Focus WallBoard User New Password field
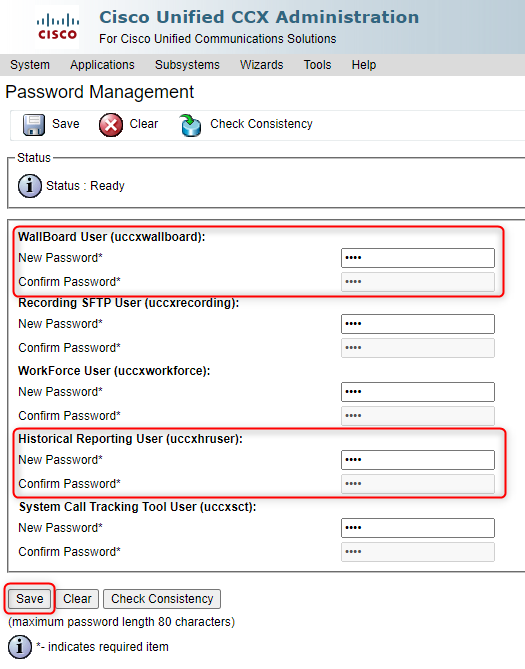Viewport: 525px width, 669px height. pyautogui.click(x=418, y=258)
